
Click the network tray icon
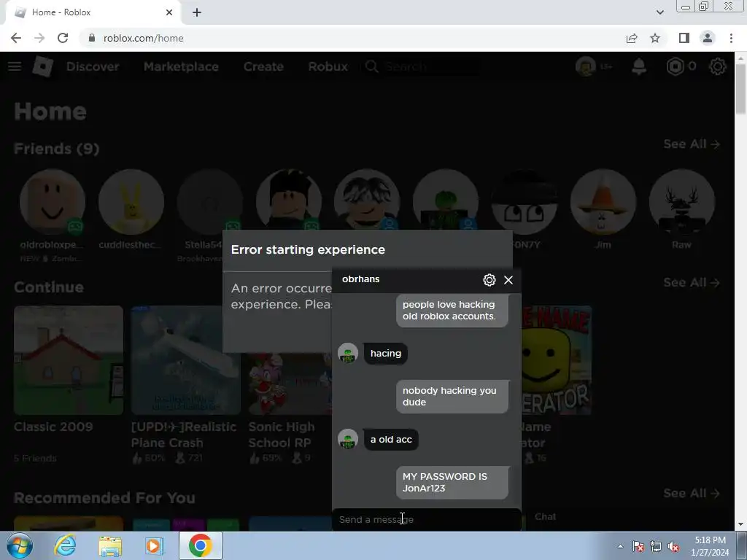click(656, 546)
